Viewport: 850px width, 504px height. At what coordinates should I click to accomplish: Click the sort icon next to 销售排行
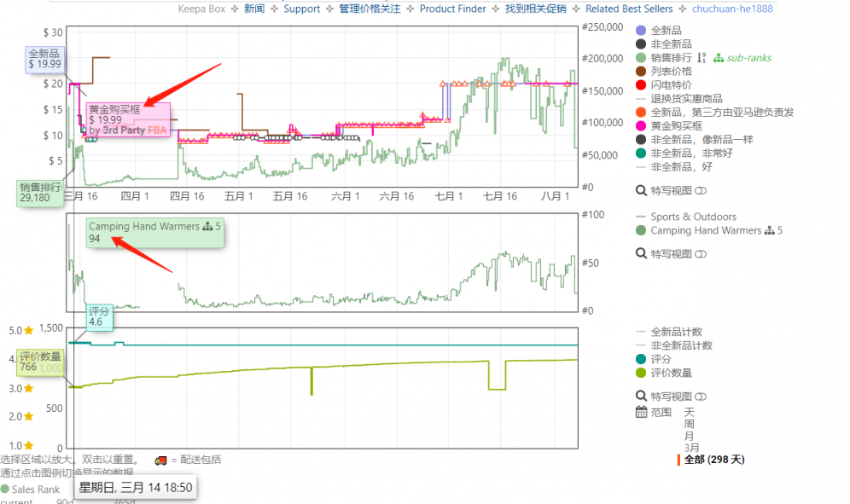click(x=702, y=58)
